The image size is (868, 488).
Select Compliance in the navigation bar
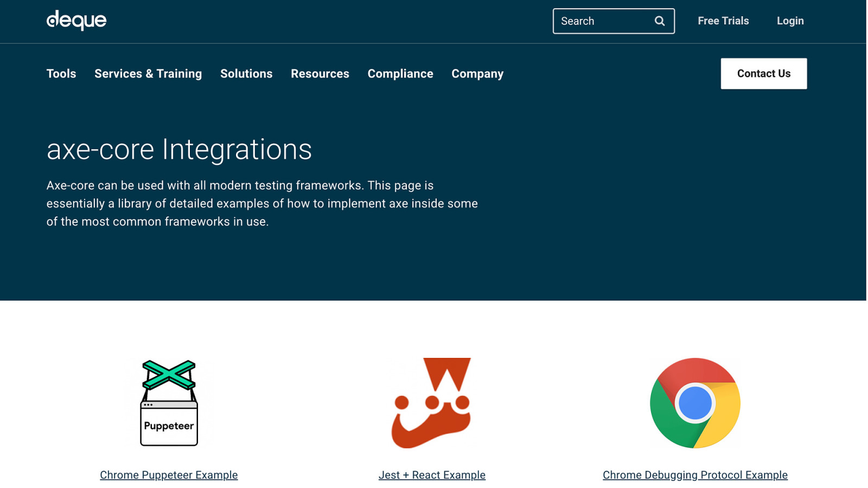click(x=400, y=74)
